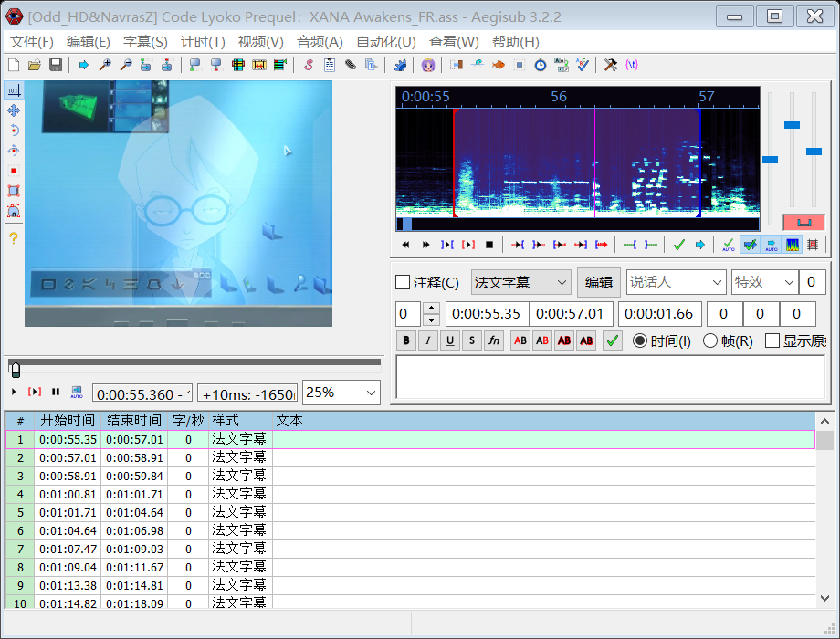
Task: Open the 计时(T) menu
Action: 203,42
